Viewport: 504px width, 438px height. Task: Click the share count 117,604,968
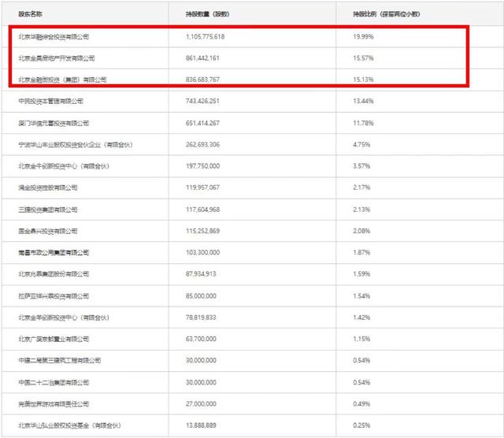[x=202, y=210]
